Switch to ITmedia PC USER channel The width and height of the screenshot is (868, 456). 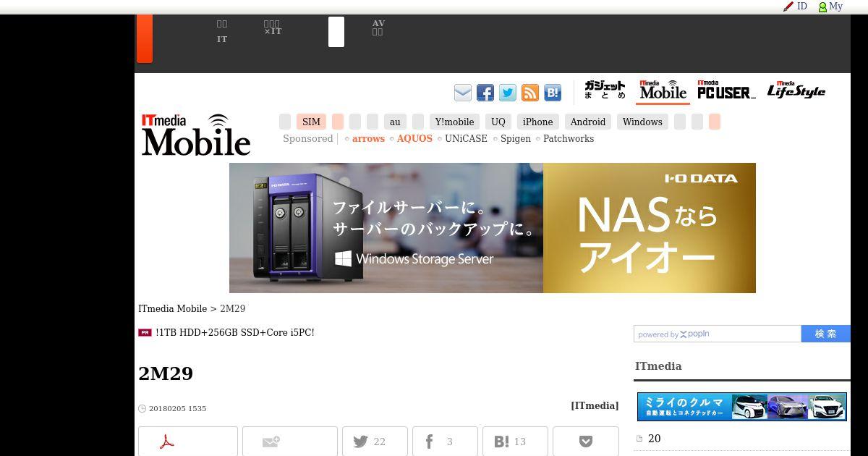click(x=726, y=91)
